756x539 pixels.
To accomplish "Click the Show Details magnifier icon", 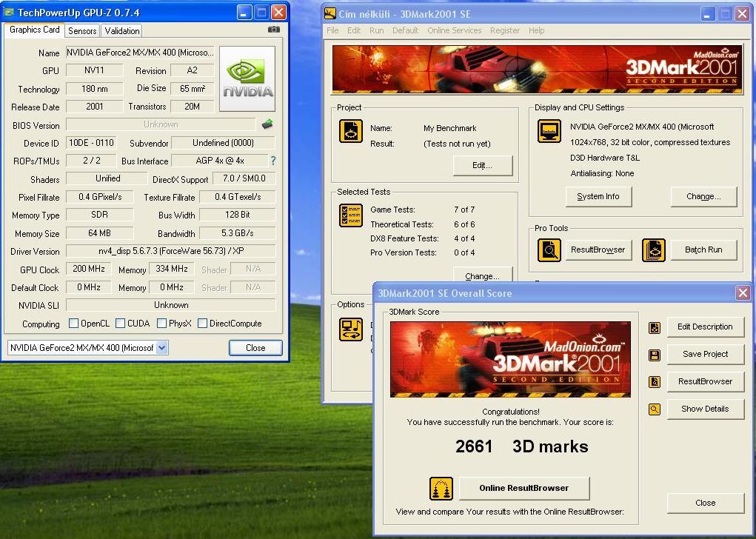I will click(655, 409).
